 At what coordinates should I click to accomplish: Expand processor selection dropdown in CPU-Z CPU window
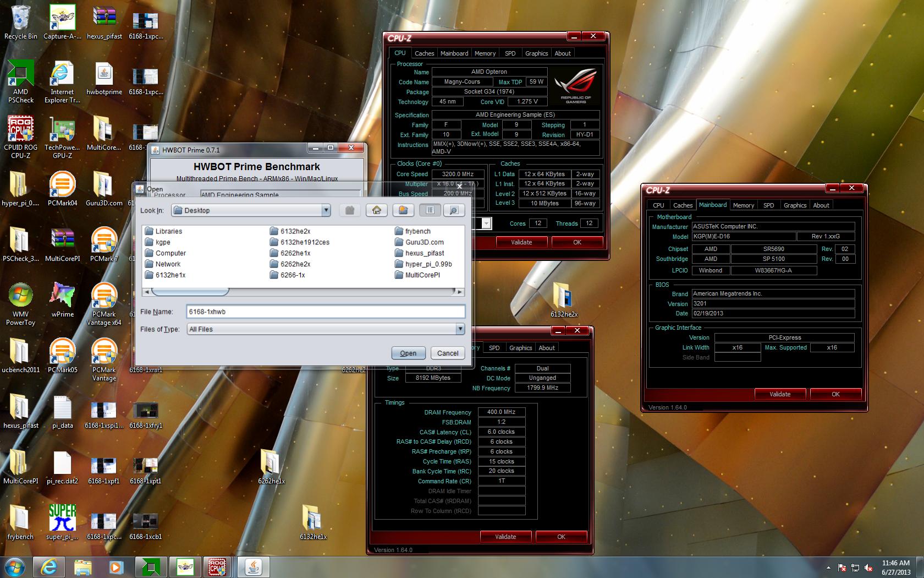pyautogui.click(x=486, y=223)
